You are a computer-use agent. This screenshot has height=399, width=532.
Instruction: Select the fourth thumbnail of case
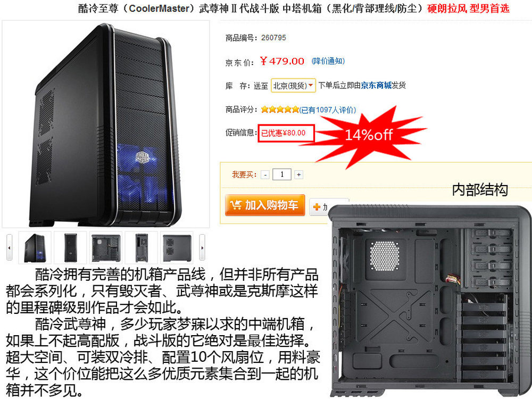coord(142,248)
